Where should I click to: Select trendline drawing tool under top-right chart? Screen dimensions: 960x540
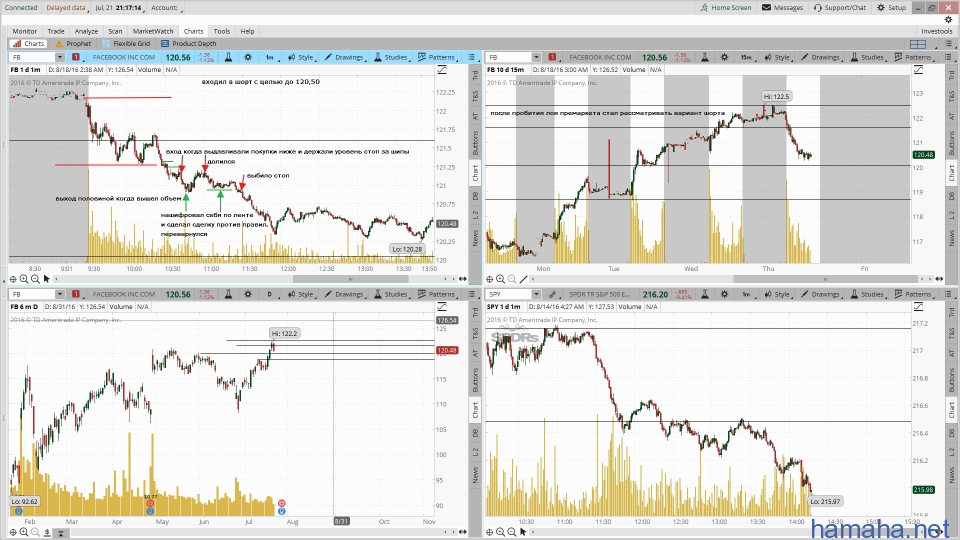click(523, 279)
